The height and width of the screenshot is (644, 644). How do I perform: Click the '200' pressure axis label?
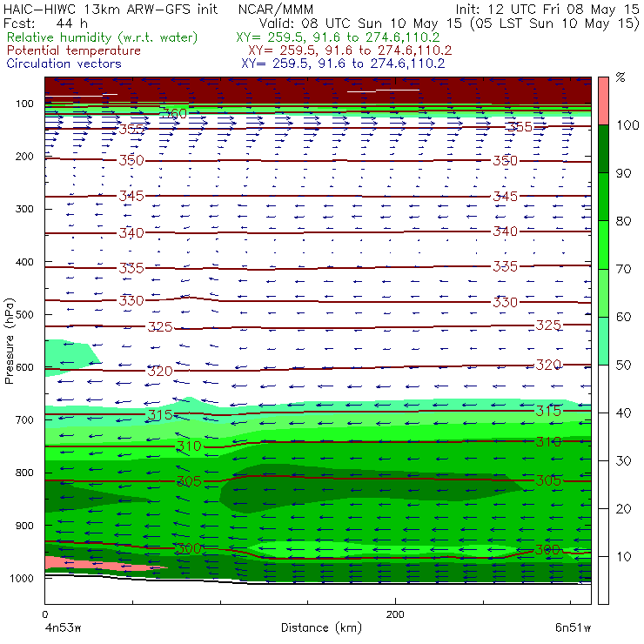(24, 156)
